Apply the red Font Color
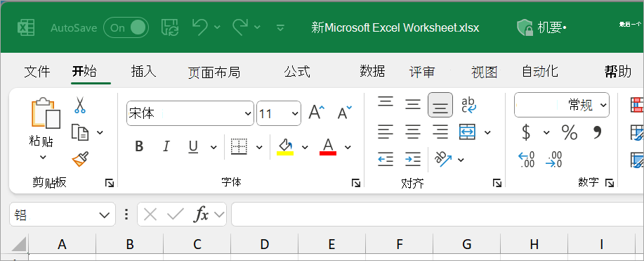The width and height of the screenshot is (644, 261). [328, 146]
